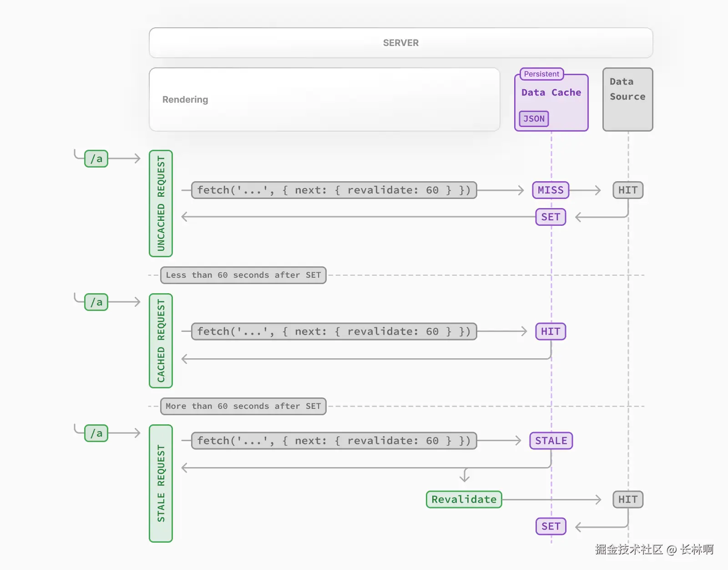Image resolution: width=728 pixels, height=570 pixels.
Task: Click the /a route tag beside UNCACHED REQUEST
Action: click(x=96, y=159)
